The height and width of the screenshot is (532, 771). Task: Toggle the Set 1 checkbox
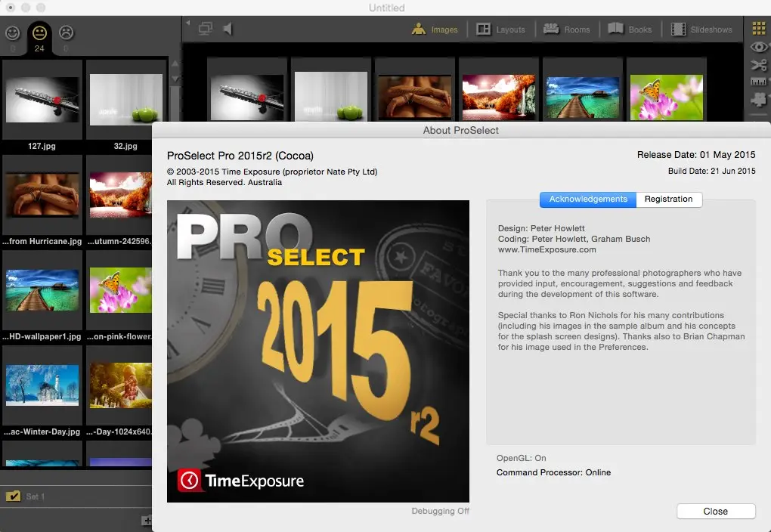click(14, 496)
